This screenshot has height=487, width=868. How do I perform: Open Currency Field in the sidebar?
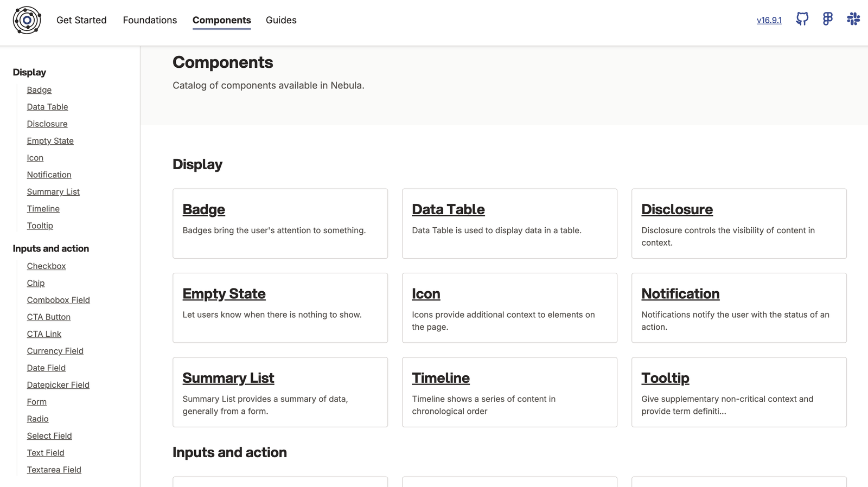tap(55, 351)
